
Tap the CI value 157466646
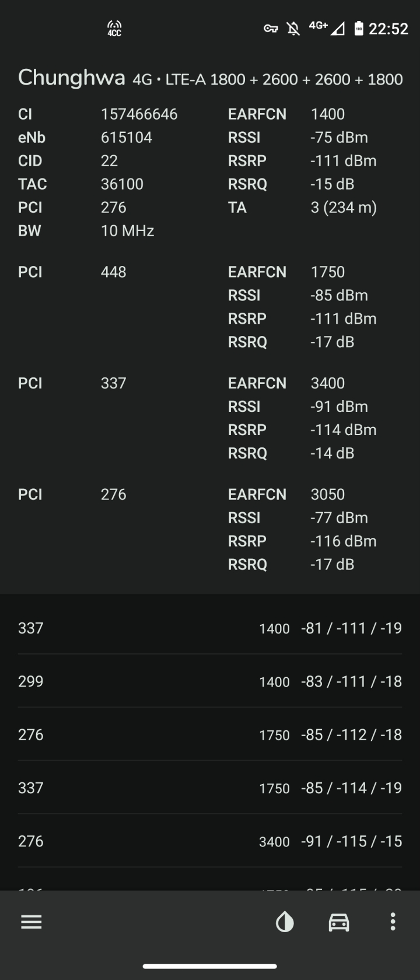tap(139, 114)
